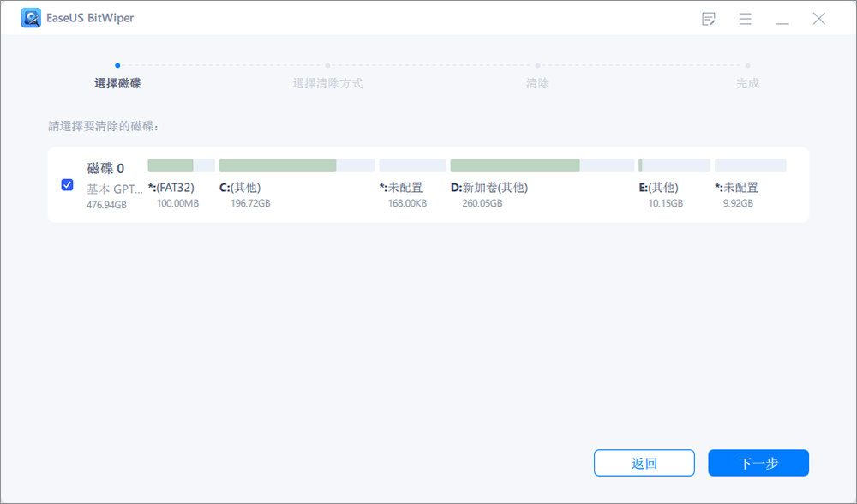Click the *:未配置 label above 168.00KB
Viewport: 857px width, 504px height.
400,188
